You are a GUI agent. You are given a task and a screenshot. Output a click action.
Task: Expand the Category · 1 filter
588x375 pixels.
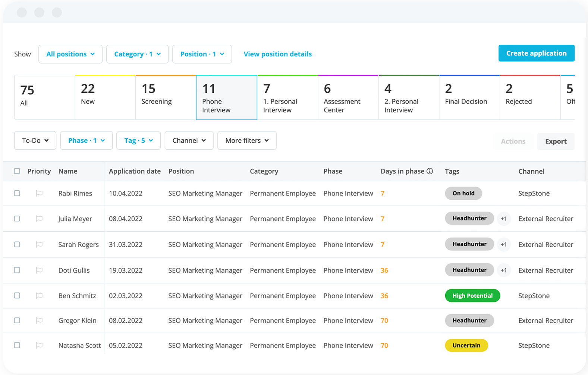coord(137,54)
